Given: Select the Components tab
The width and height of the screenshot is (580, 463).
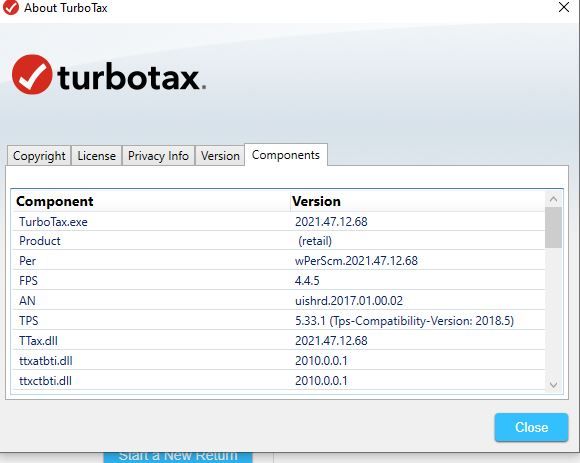Looking at the screenshot, I should click(286, 155).
